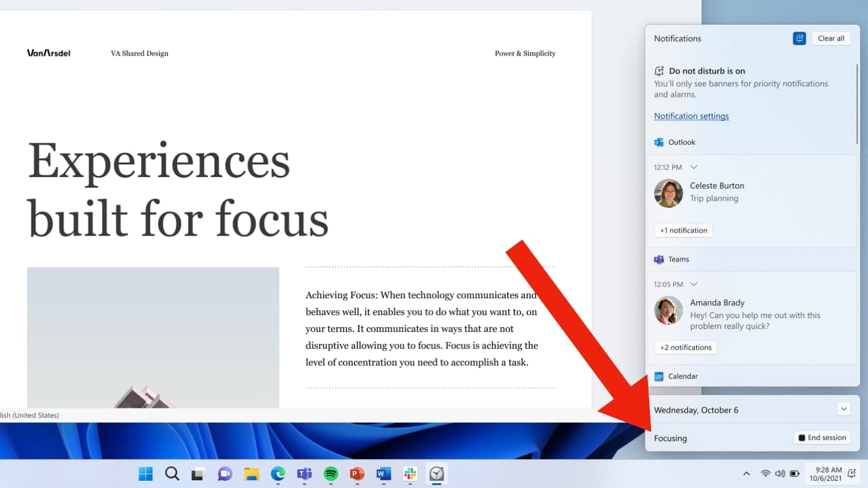Click the 'Wednesday, October 6' date text
This screenshot has width=868, height=488.
tap(696, 410)
